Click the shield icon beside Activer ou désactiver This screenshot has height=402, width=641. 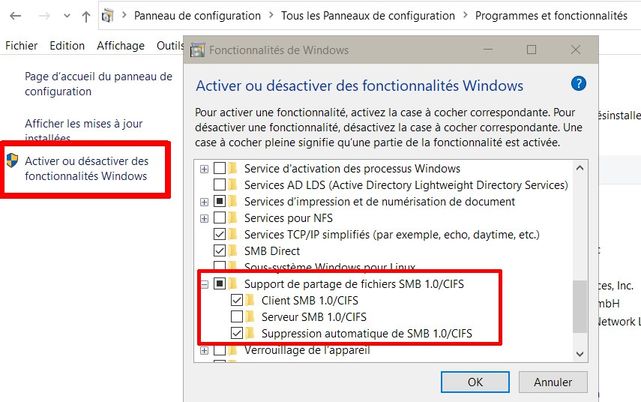pos(12,161)
